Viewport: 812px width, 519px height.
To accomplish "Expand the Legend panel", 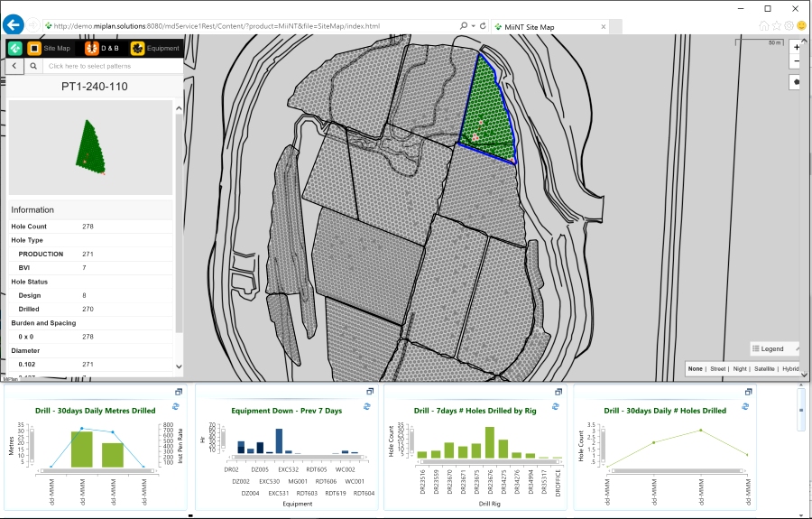I will pos(774,348).
